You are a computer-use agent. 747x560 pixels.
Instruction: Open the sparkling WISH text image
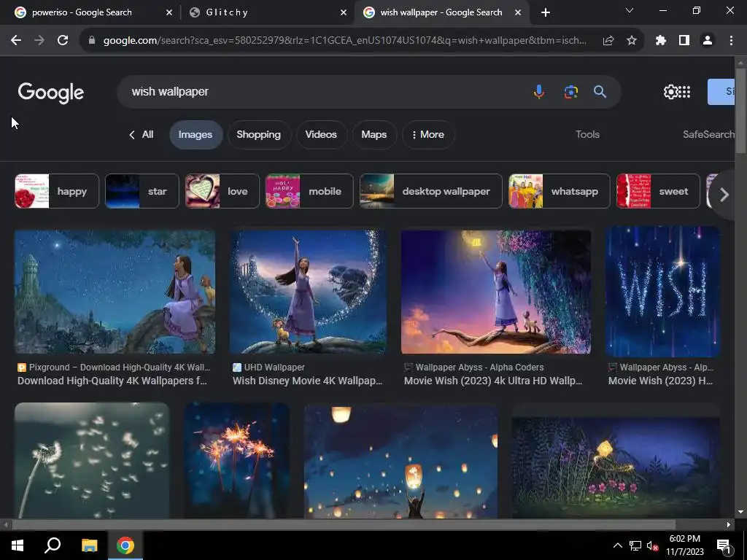tap(662, 292)
